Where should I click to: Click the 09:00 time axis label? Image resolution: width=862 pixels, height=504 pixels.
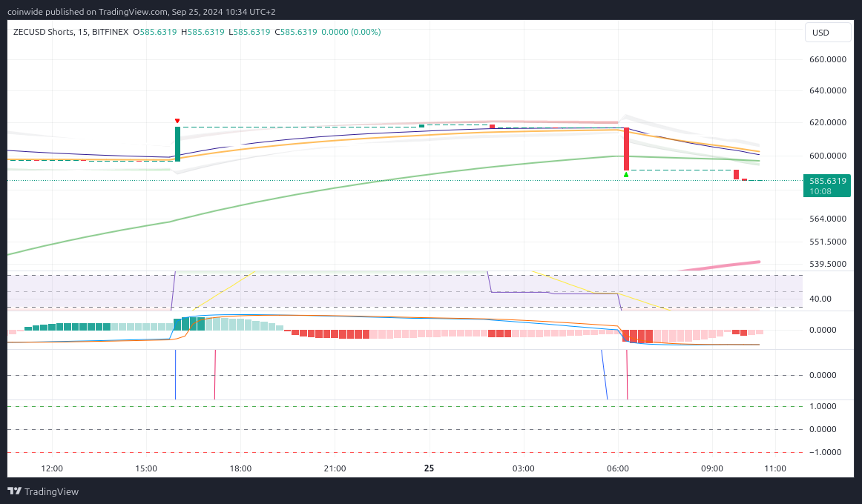coord(712,468)
